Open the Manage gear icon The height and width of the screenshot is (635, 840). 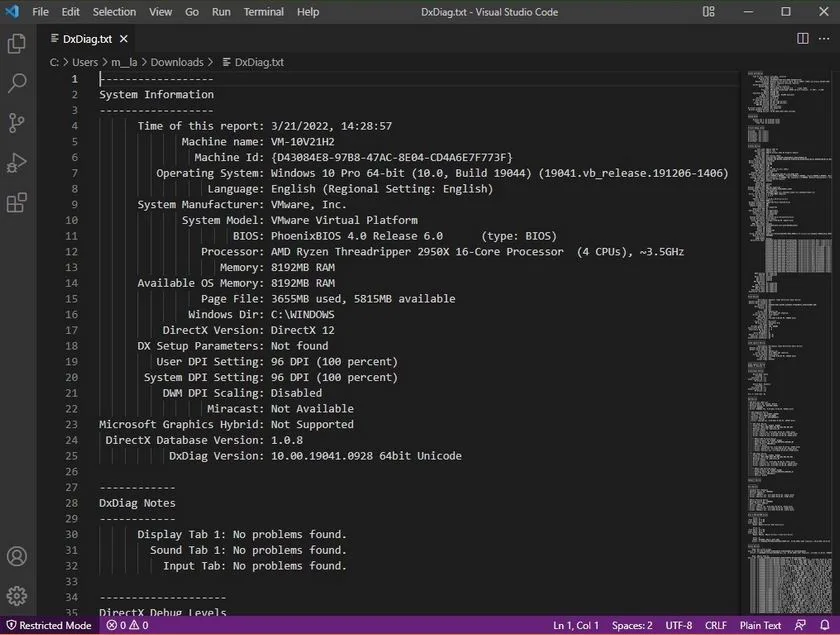click(x=17, y=595)
